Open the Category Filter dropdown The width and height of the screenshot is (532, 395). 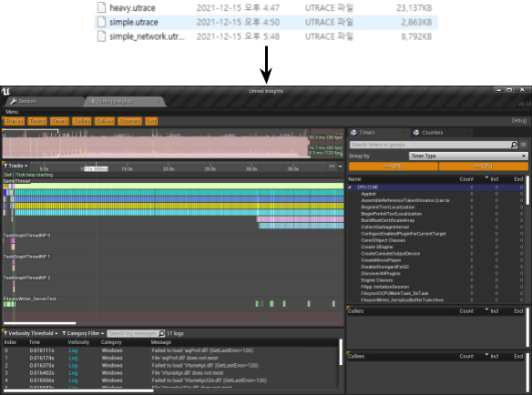pos(83,334)
